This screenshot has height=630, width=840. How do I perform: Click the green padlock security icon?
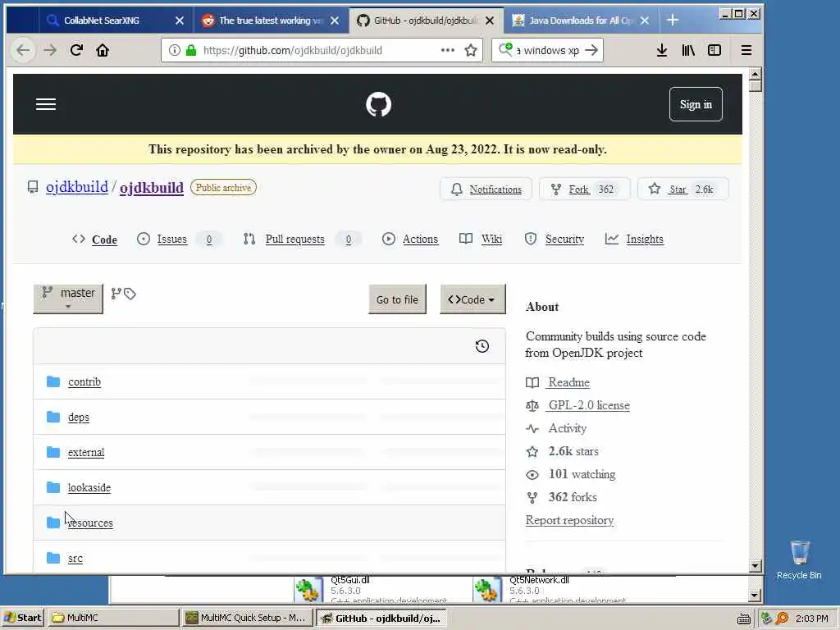(x=191, y=50)
